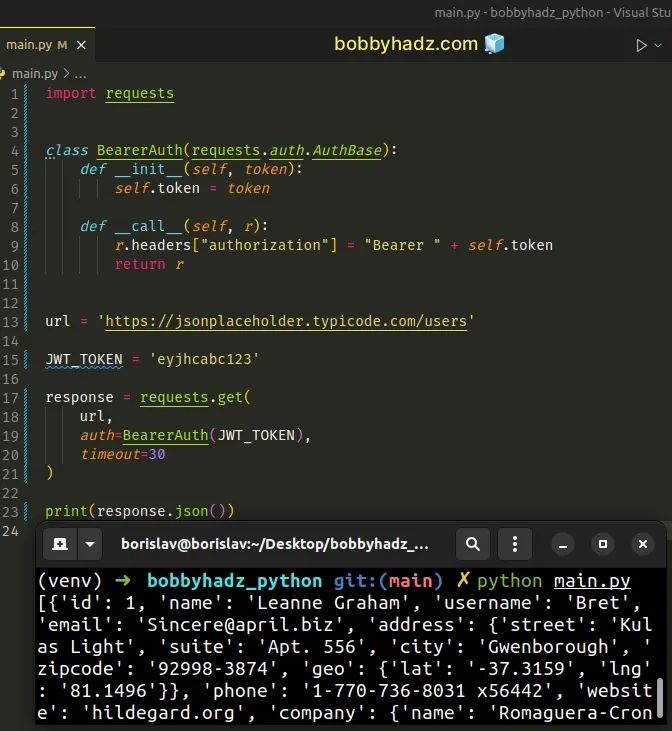Click line number 13 in the gutter
The image size is (672, 731).
pyautogui.click(x=10, y=322)
